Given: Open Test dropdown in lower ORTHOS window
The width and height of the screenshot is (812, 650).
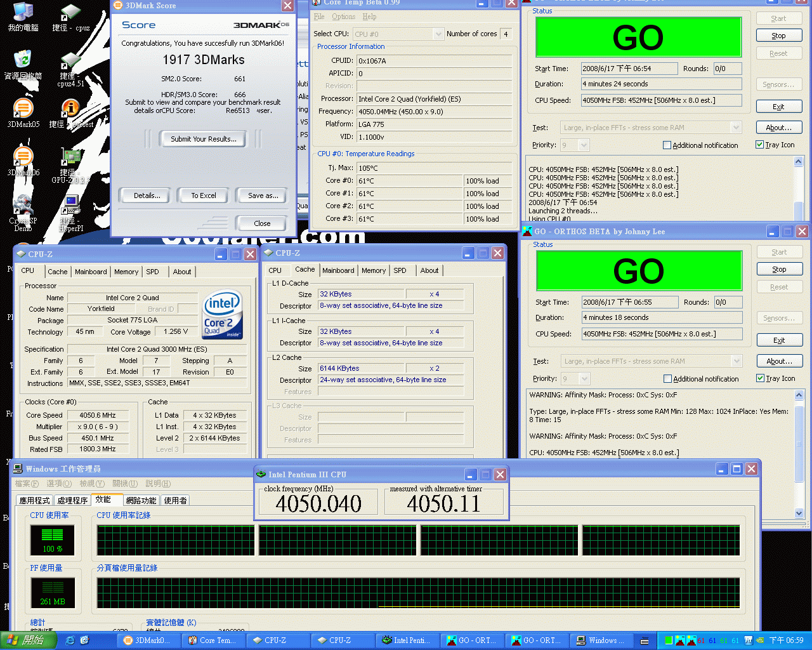Looking at the screenshot, I should (737, 361).
